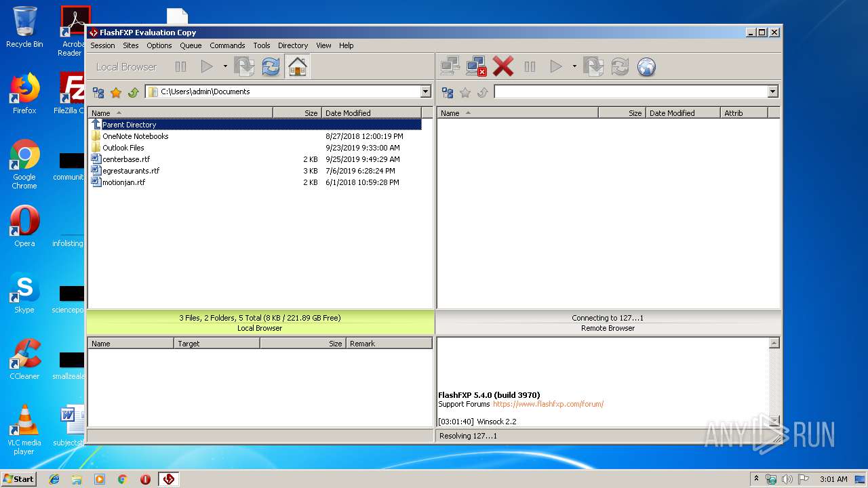Screen dimensions: 868x488
Task: Open the connect computers icon
Action: [450, 66]
